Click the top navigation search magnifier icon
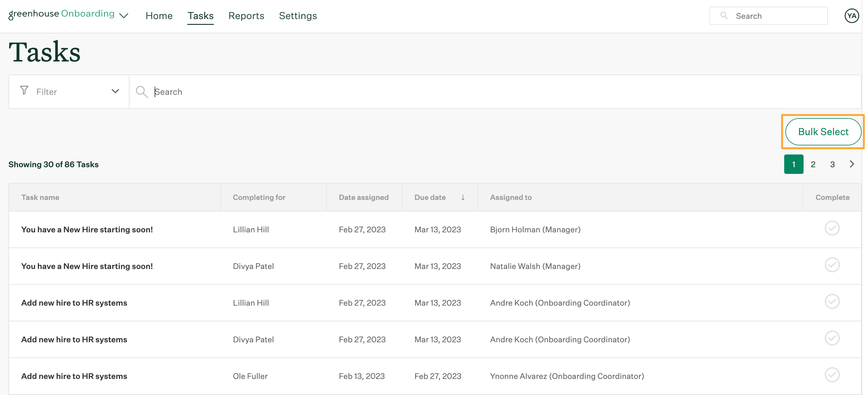Image resolution: width=868 pixels, height=395 pixels. click(723, 15)
